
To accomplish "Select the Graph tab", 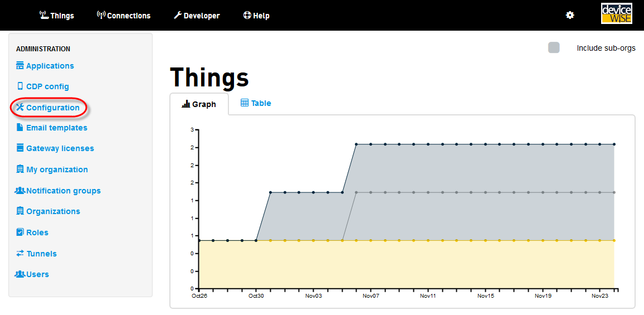I will [199, 104].
